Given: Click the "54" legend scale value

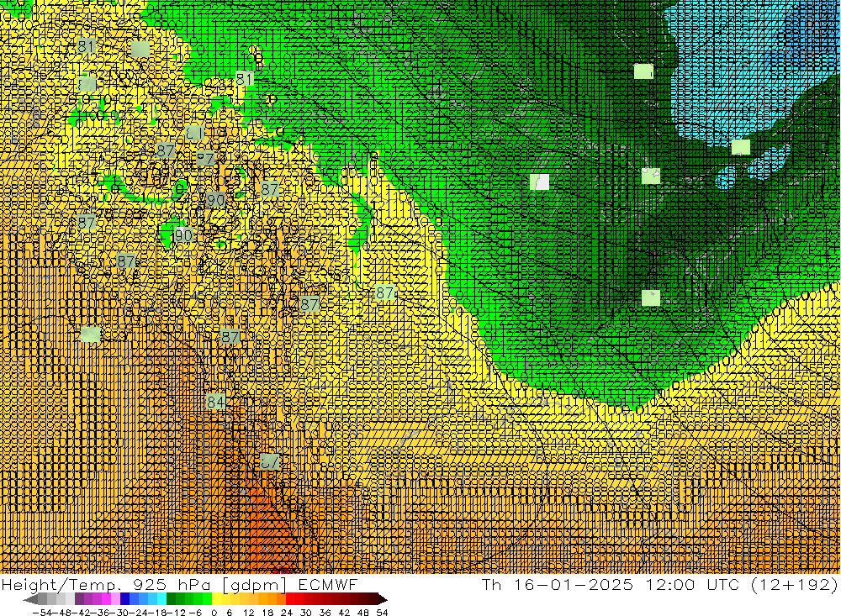Looking at the screenshot, I should [x=382, y=613].
